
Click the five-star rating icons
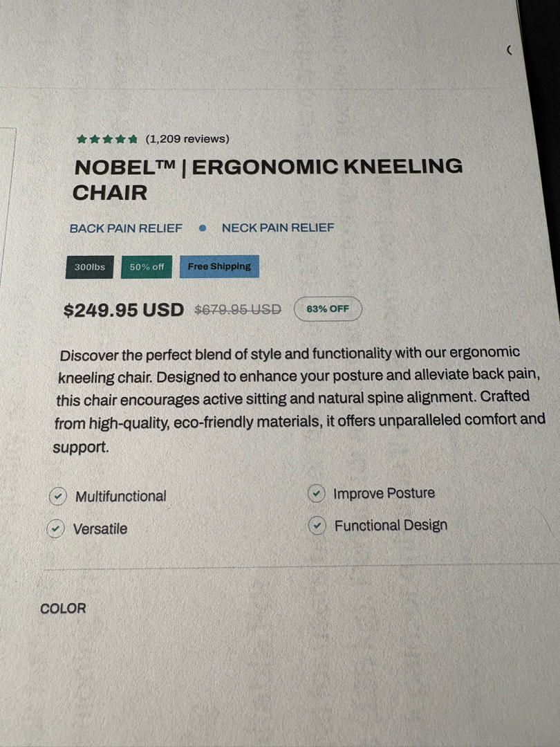107,139
